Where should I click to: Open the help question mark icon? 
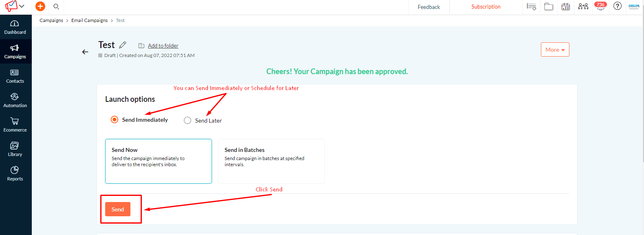tap(618, 6)
